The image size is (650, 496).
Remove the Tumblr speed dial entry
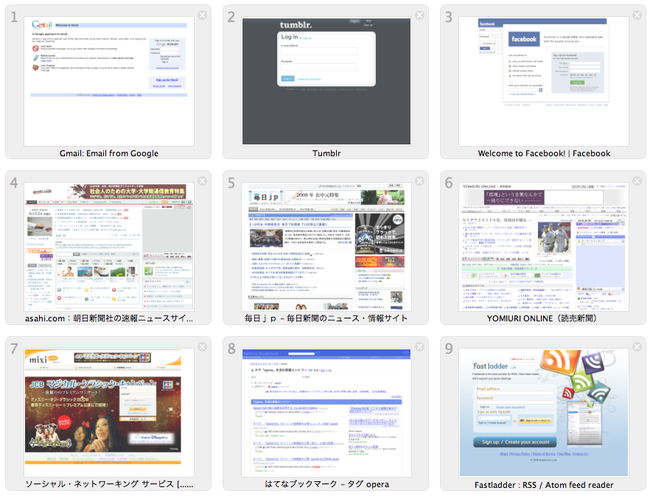420,15
